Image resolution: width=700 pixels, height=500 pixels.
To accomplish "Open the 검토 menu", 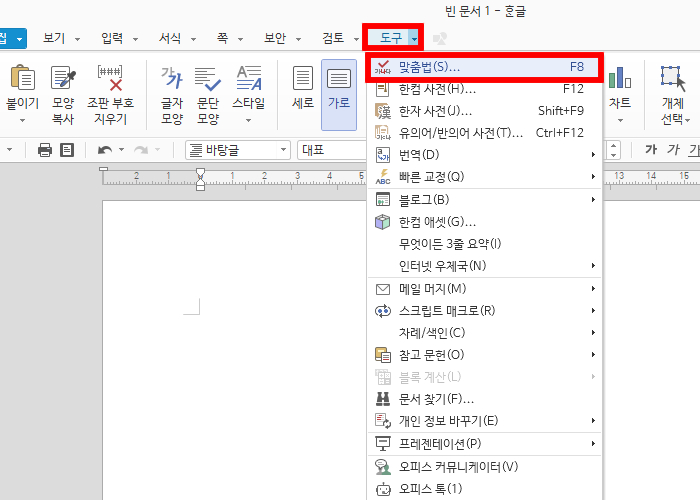I will [333, 38].
